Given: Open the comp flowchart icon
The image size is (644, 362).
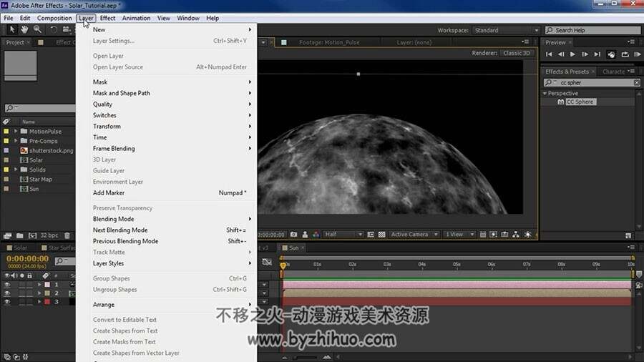Looking at the screenshot, I should point(515,235).
